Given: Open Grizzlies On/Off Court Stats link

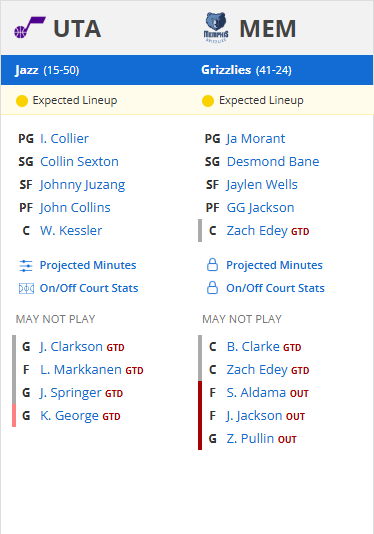Looking at the screenshot, I should coord(275,288).
